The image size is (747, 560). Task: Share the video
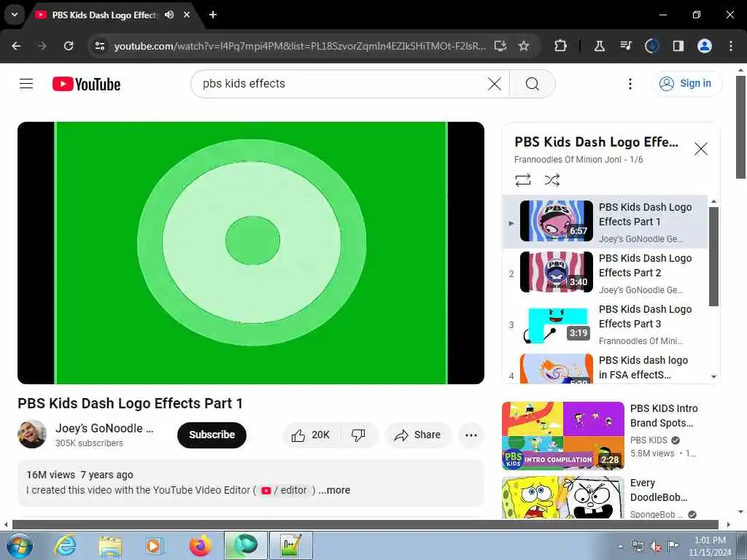(x=418, y=435)
